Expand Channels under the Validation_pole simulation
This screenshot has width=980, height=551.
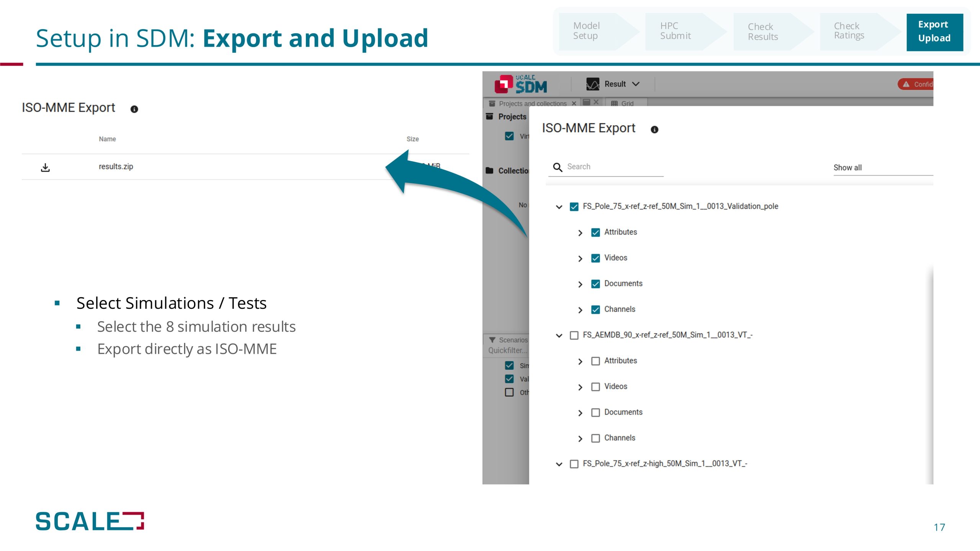pyautogui.click(x=580, y=310)
